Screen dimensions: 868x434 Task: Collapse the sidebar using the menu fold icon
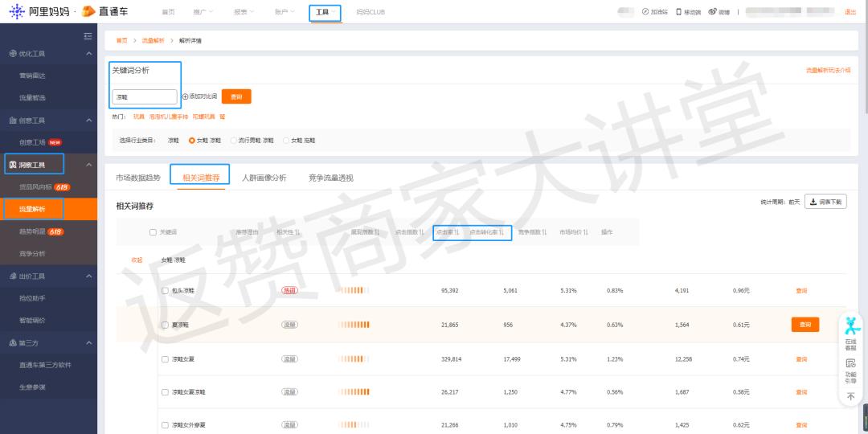pos(88,36)
